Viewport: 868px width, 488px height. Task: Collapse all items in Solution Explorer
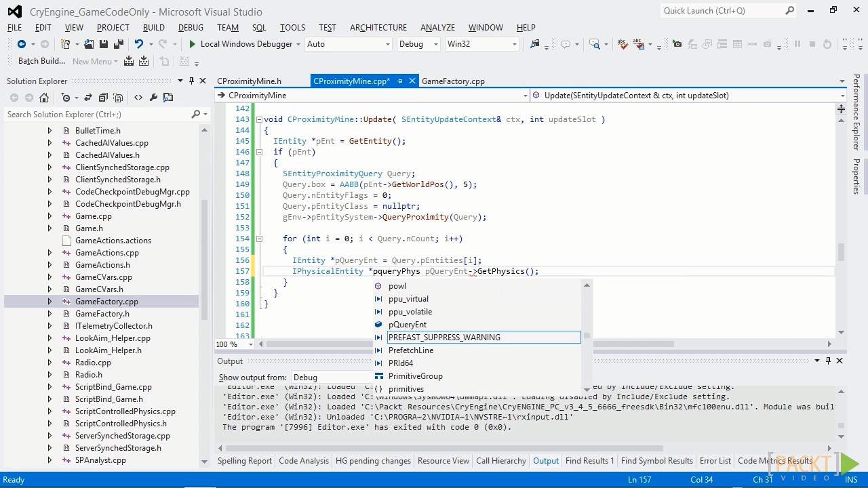coord(103,98)
